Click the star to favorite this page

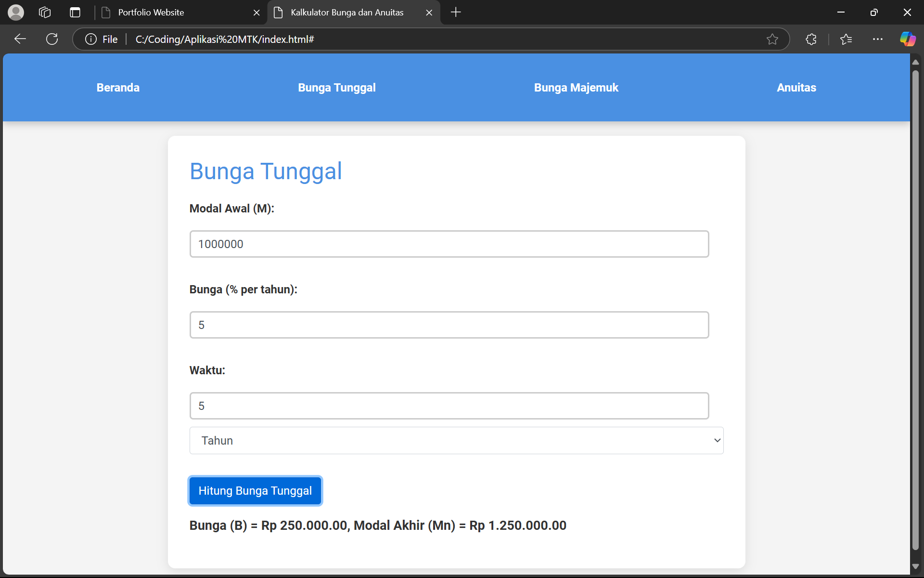772,39
